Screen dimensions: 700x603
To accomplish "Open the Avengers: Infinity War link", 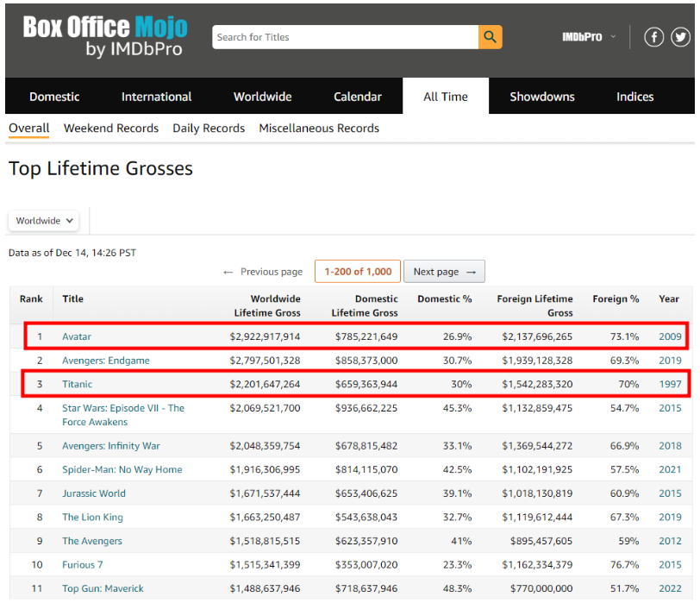I will click(110, 446).
